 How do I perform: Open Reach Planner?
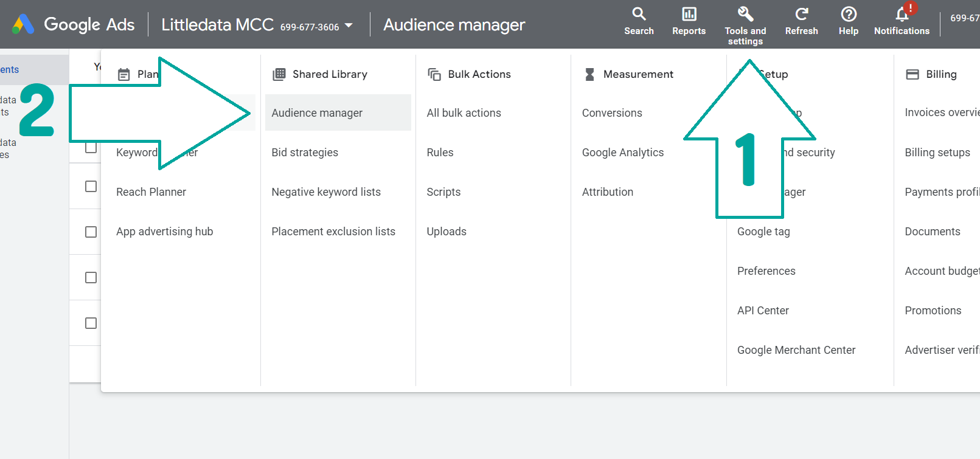151,192
